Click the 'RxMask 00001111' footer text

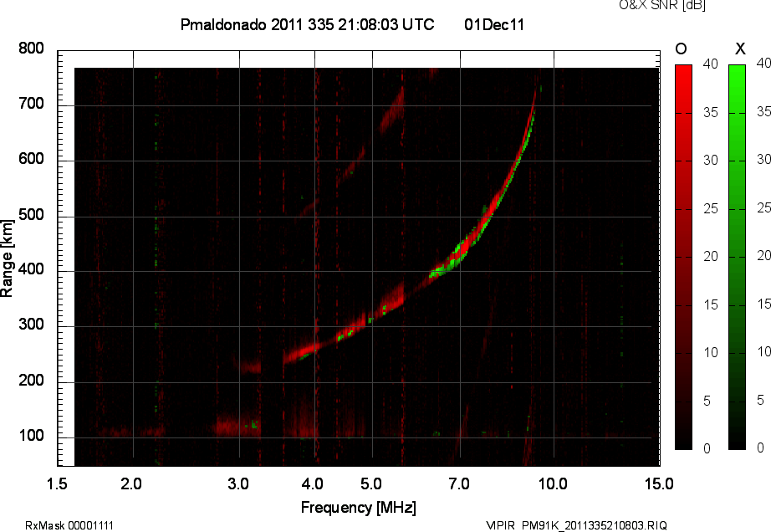(x=69, y=525)
